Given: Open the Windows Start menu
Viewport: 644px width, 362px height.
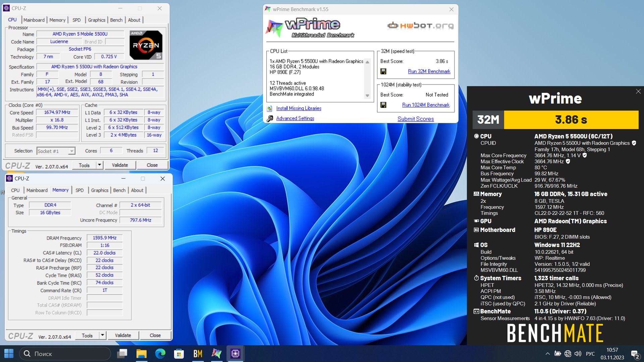Looking at the screenshot, I should (x=9, y=354).
